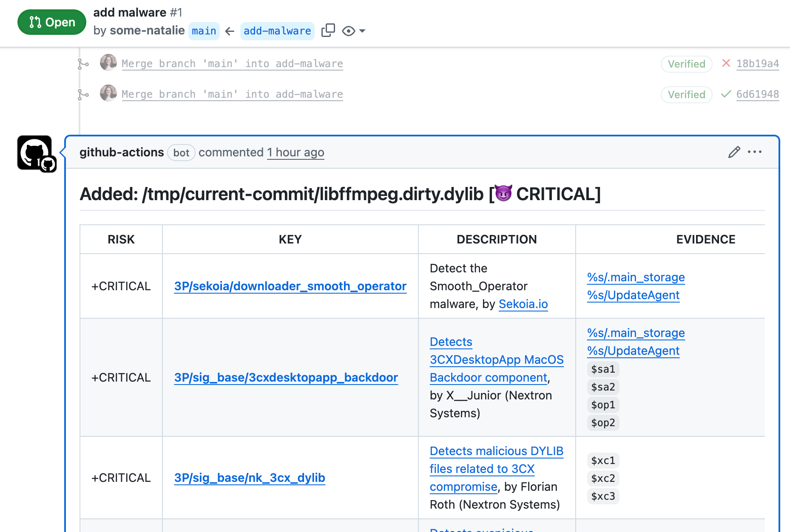The width and height of the screenshot is (790, 532).
Task: View passed check status for 6d61948
Action: coord(726,94)
